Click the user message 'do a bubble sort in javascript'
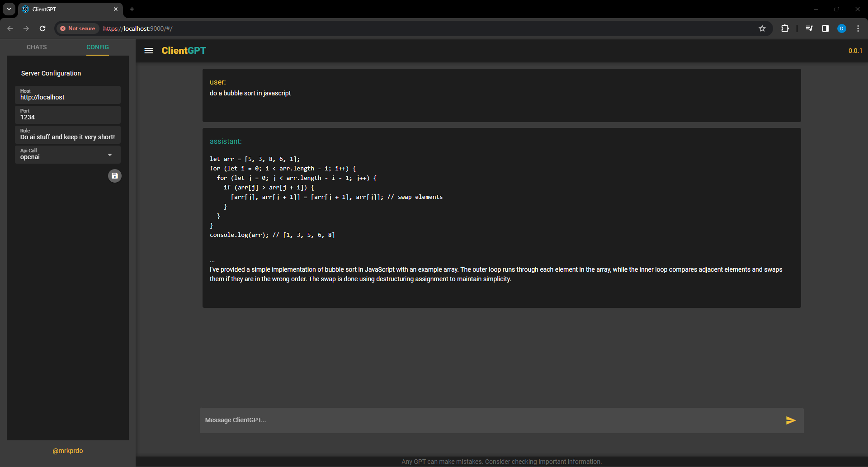Image resolution: width=868 pixels, height=467 pixels. (250, 93)
